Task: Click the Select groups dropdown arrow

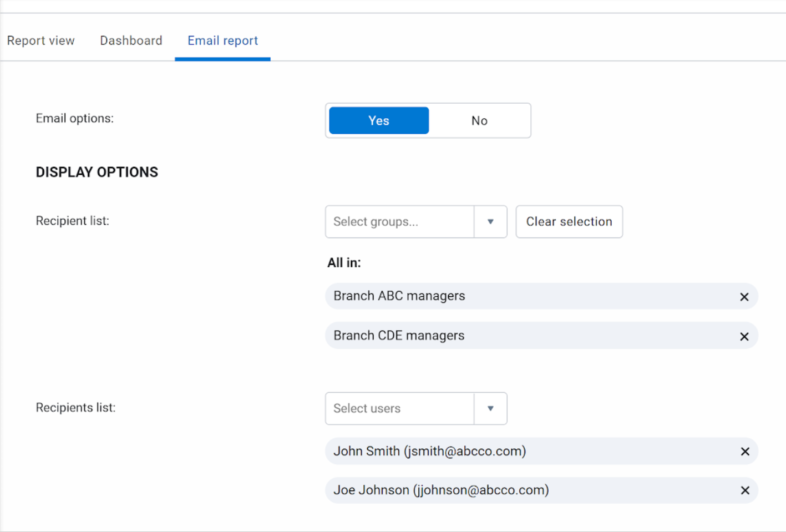Action: coord(490,222)
